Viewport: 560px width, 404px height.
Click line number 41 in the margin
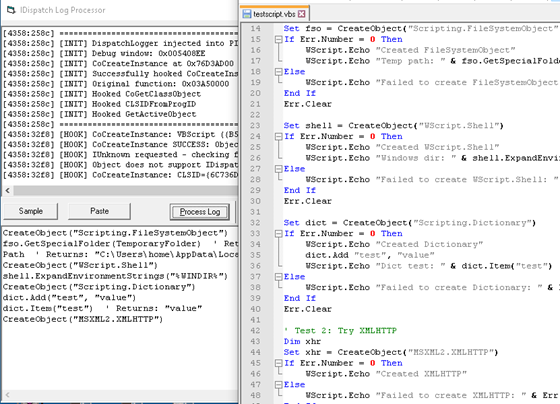tap(255, 320)
